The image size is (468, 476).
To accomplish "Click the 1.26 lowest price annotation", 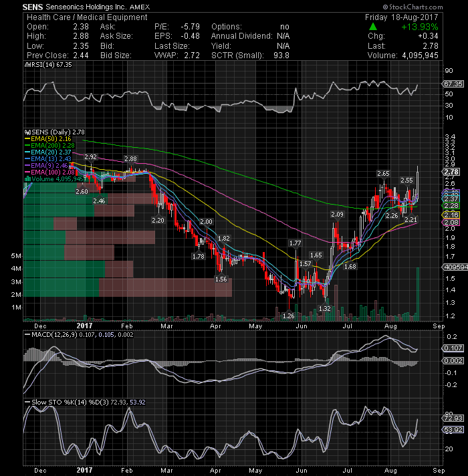I will (x=288, y=316).
